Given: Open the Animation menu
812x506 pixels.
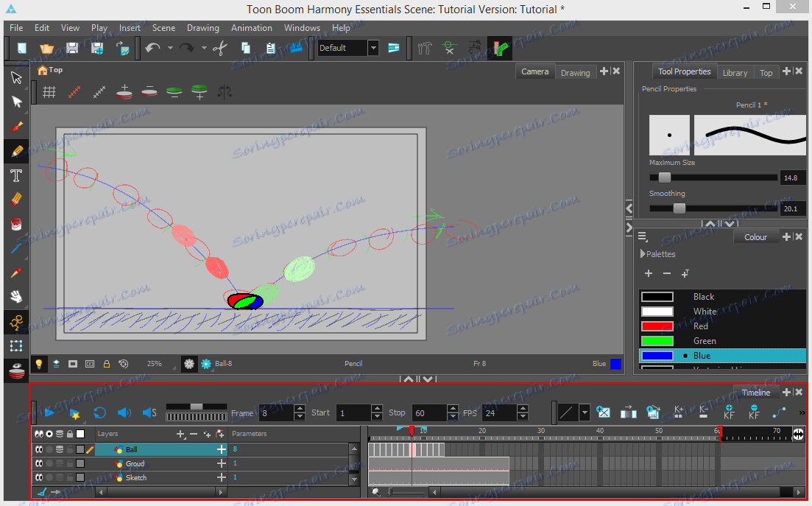Looking at the screenshot, I should tap(252, 28).
